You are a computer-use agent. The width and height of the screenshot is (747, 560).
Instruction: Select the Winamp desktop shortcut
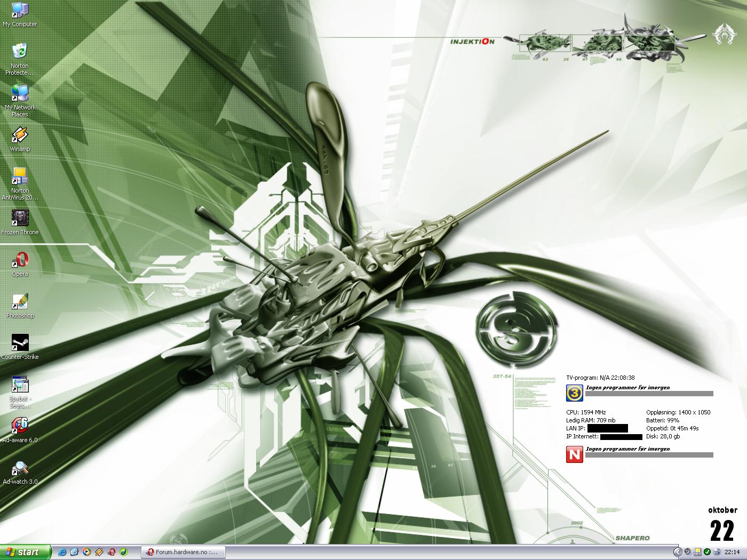20,139
